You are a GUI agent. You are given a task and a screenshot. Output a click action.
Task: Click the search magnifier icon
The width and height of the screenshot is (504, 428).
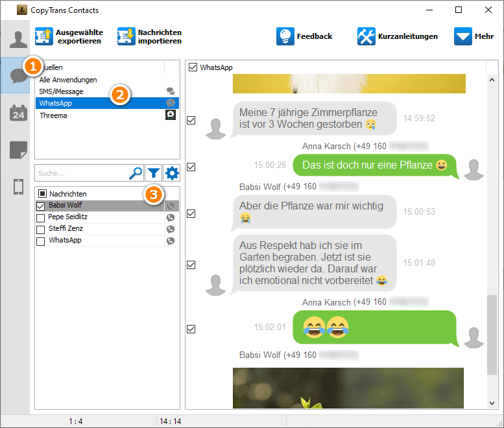coord(136,173)
